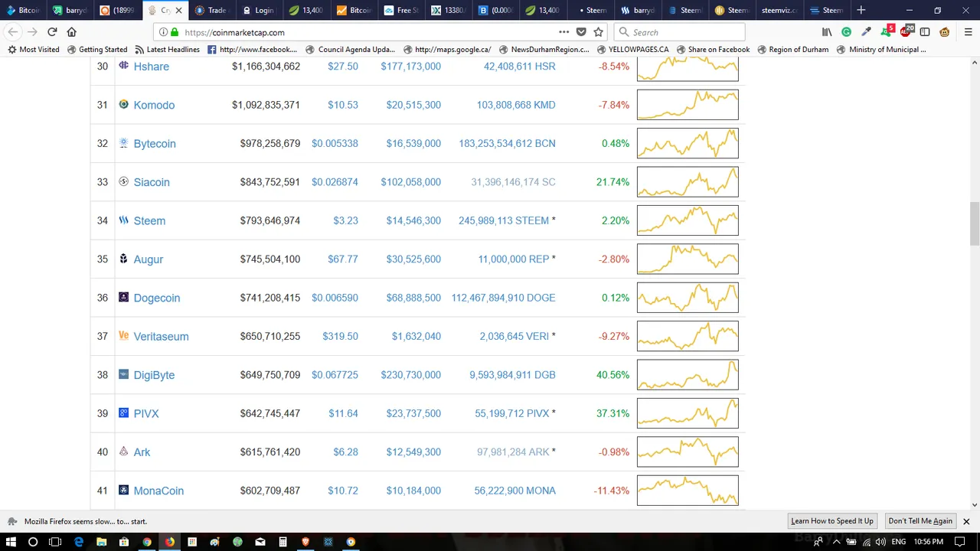Open the Windows Start menu
The width and height of the screenshot is (980, 551).
click(x=11, y=542)
